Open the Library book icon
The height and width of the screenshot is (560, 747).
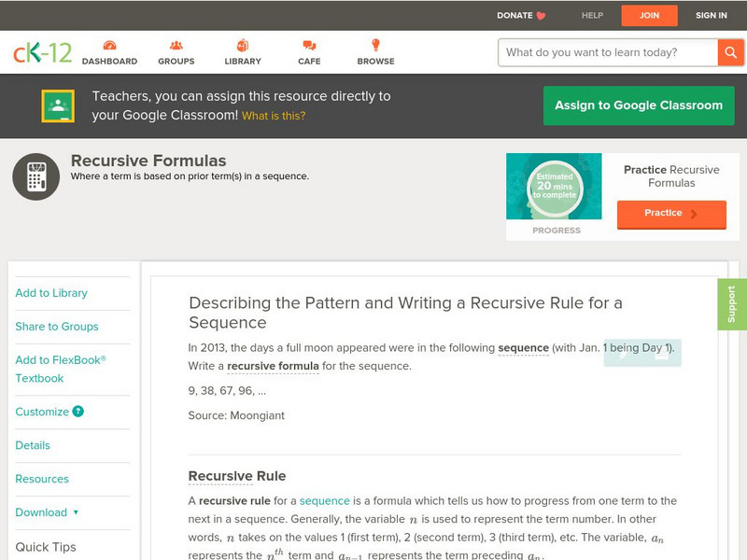pyautogui.click(x=243, y=46)
